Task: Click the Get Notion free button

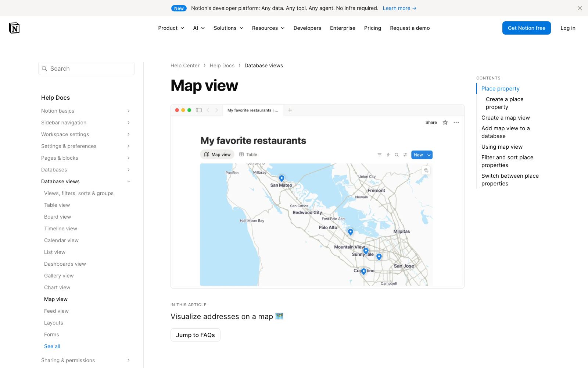Action: coord(526,28)
